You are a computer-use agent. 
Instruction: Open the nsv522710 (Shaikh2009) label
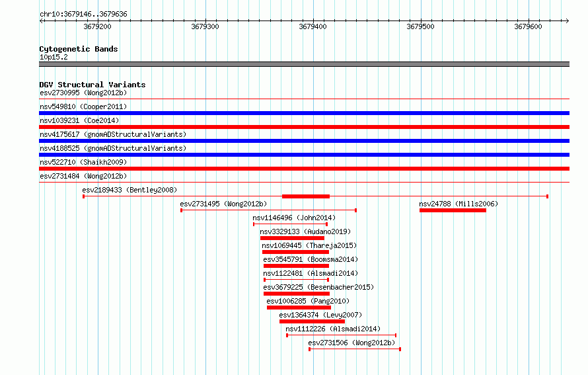(x=83, y=162)
